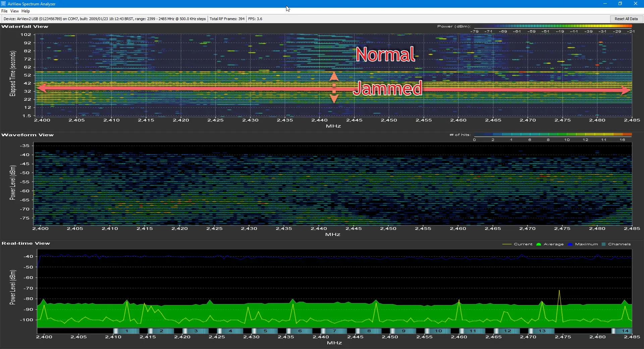
Task: Select channel 10 marker in Real-time View
Action: point(438,331)
